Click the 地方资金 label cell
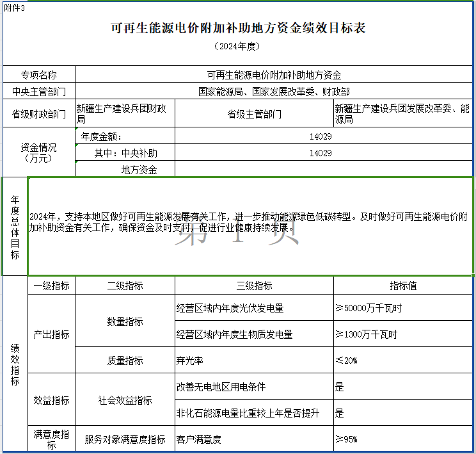 pyautogui.click(x=139, y=170)
